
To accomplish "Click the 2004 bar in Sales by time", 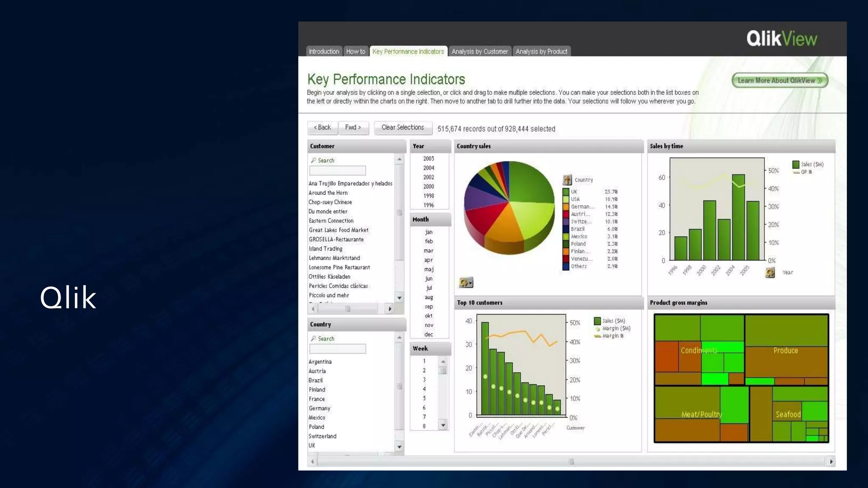I will 738,217.
